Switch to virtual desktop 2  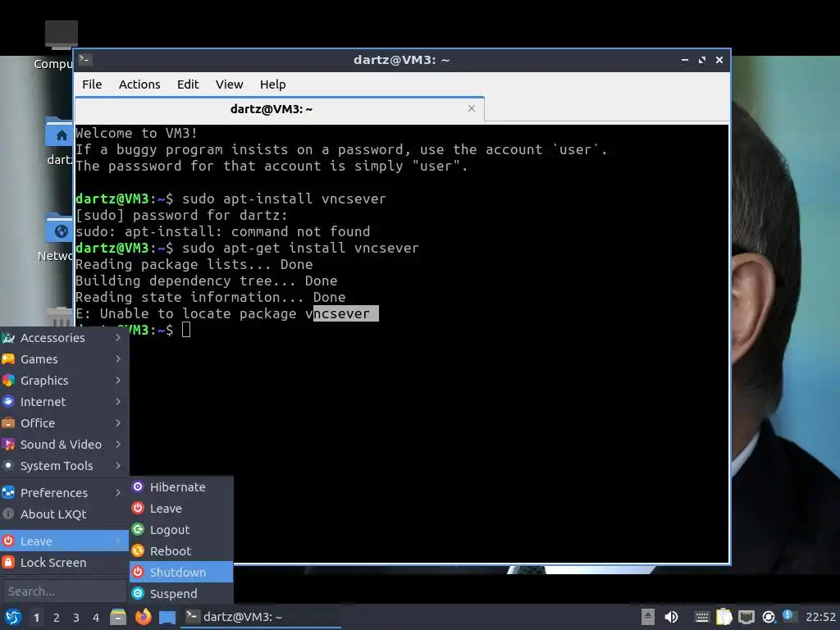click(x=57, y=618)
